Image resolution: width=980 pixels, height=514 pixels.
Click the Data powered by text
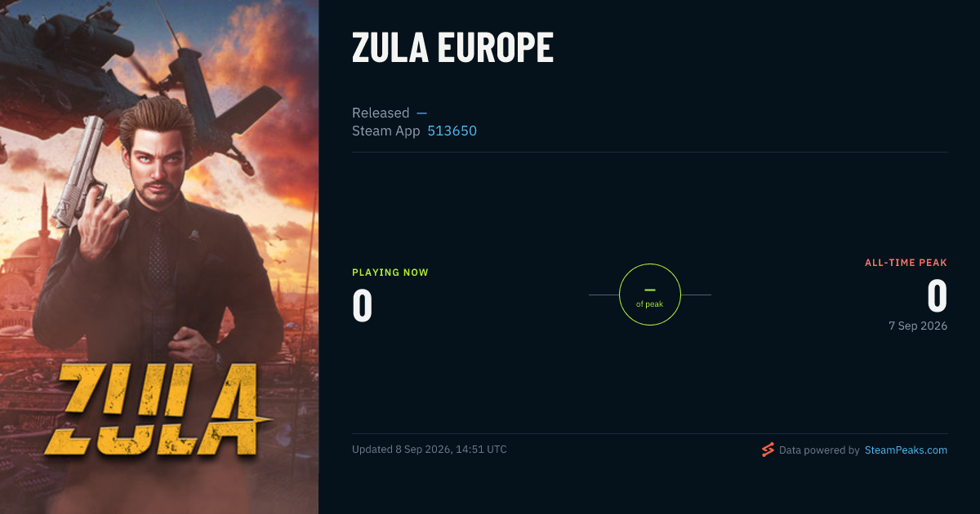pyautogui.click(x=819, y=450)
